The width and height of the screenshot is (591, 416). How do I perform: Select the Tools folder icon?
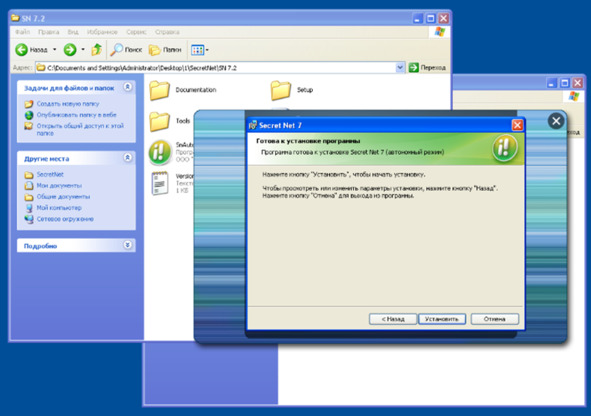(159, 121)
